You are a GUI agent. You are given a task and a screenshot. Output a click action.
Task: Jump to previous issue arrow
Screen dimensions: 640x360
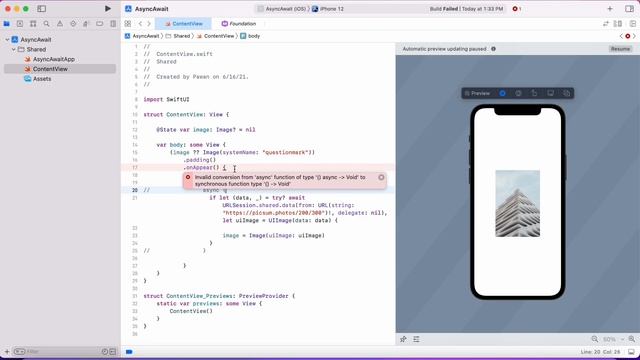point(621,36)
